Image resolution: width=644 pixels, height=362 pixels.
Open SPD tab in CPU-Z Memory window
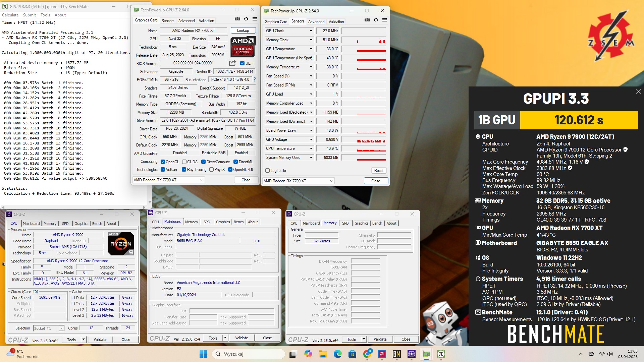[x=345, y=223]
